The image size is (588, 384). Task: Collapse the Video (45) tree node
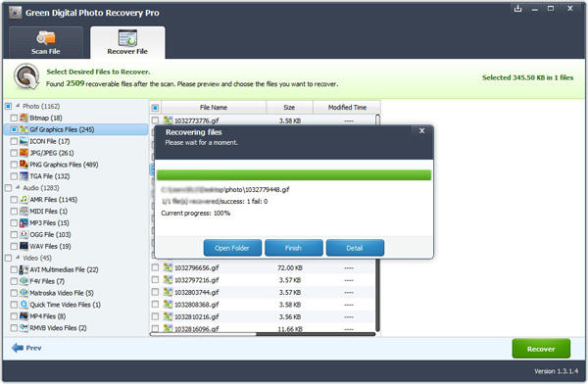coord(18,258)
